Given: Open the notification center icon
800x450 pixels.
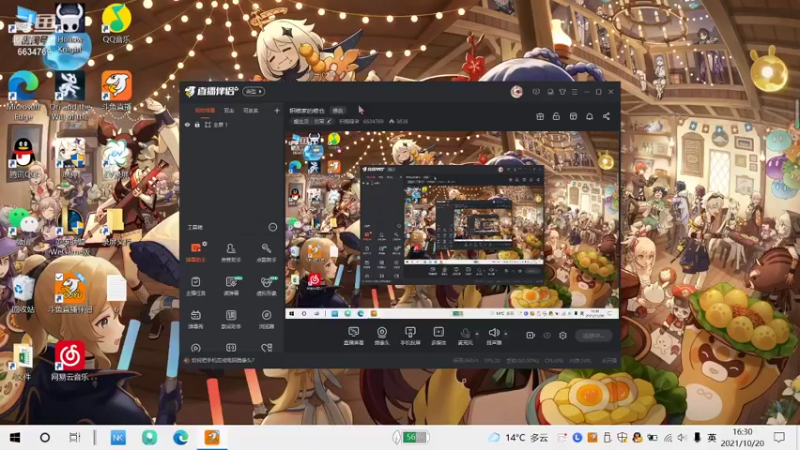Looking at the screenshot, I should 779,437.
